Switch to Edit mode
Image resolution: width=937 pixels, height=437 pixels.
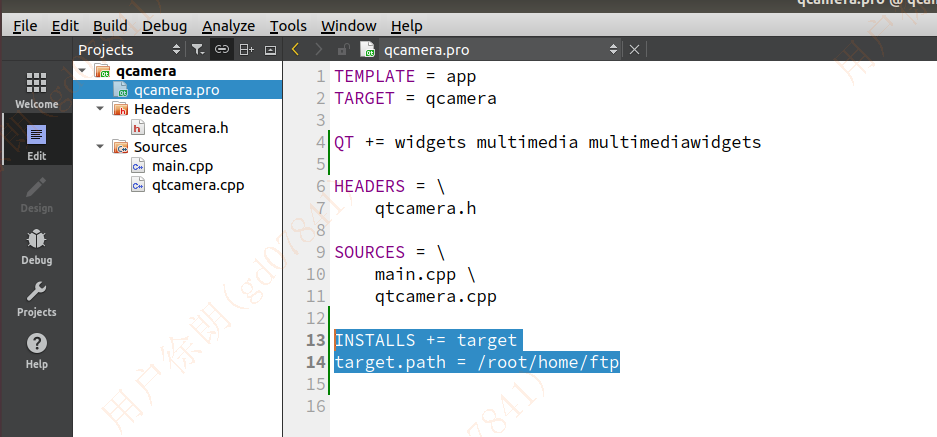click(x=36, y=143)
